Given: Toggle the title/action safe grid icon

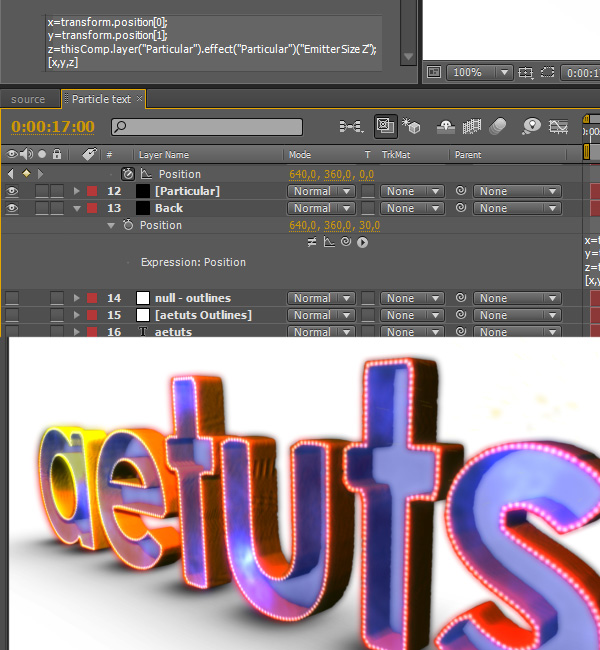Looking at the screenshot, I should coord(526,73).
